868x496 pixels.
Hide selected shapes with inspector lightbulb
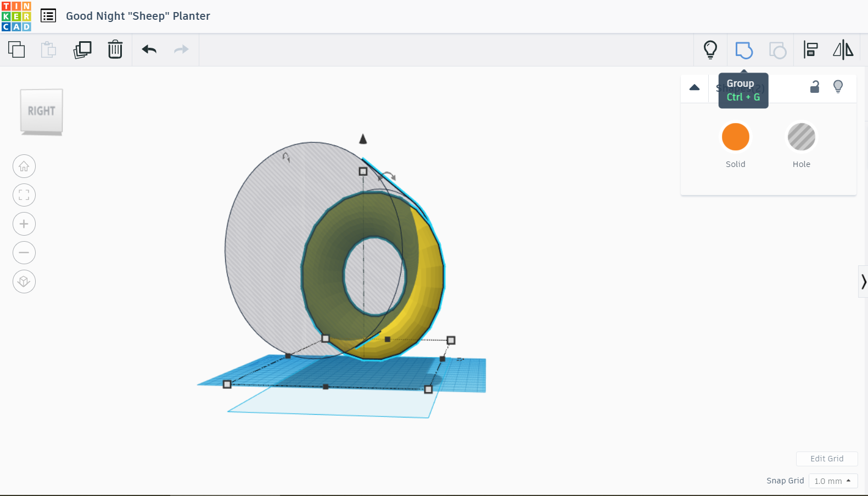tap(838, 87)
